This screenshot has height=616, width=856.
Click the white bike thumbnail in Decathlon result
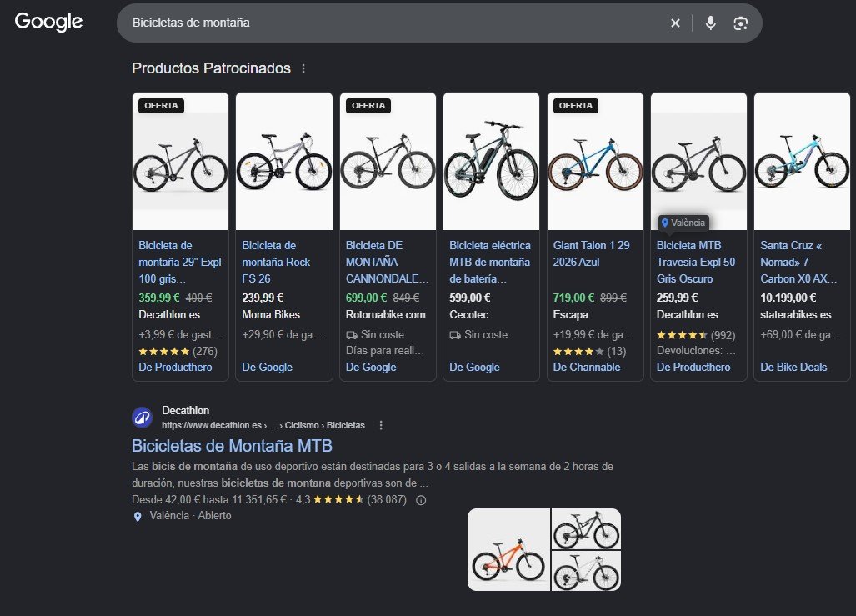point(586,571)
